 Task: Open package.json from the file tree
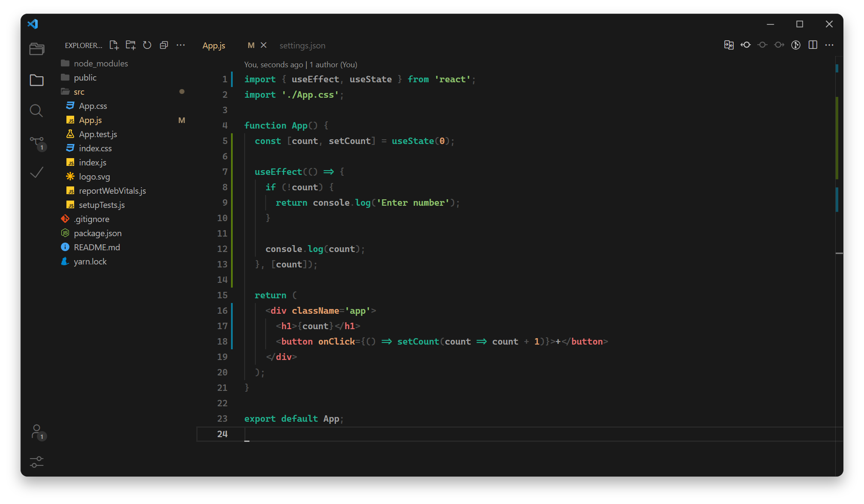(98, 233)
